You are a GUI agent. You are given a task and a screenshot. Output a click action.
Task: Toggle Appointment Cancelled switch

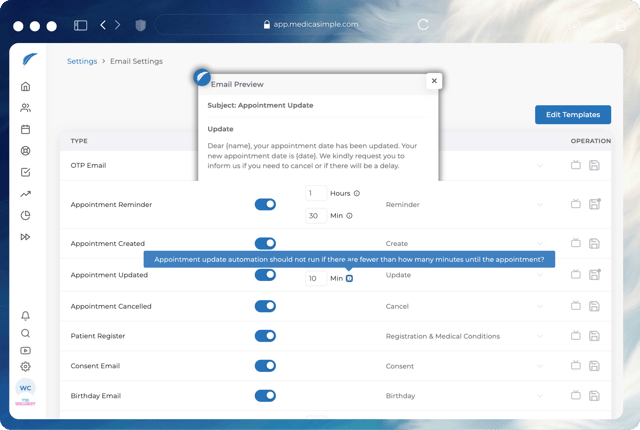pyautogui.click(x=265, y=306)
